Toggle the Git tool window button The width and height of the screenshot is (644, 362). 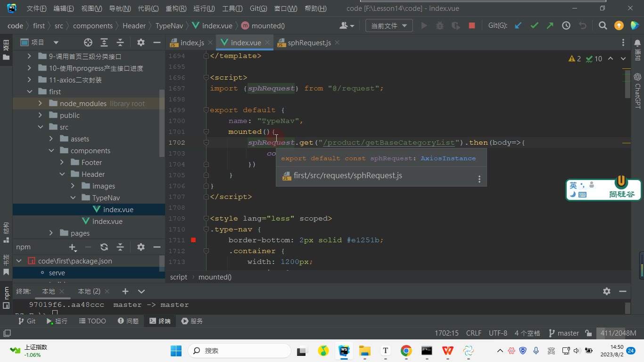pos(26,321)
